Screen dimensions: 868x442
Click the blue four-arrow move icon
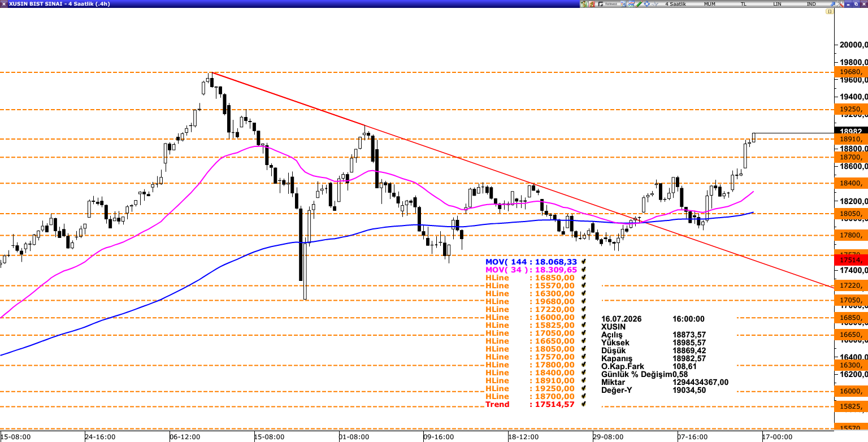pos(647,4)
